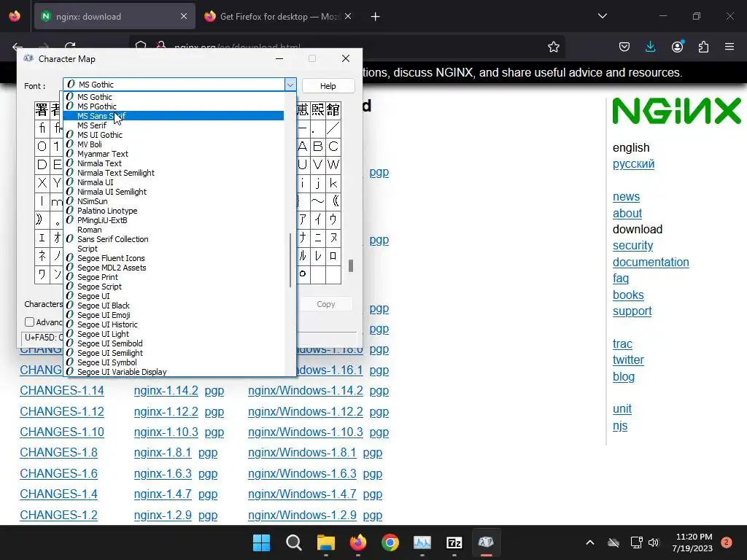Click the Firefox View icon
Screen dimensions: 747x560
point(15,16)
